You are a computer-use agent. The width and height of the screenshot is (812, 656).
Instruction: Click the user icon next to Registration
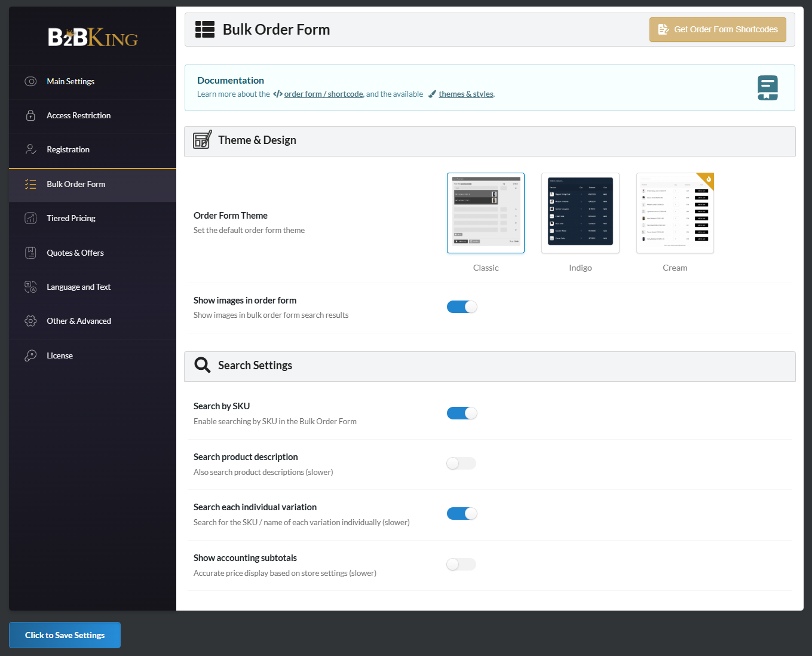30,149
